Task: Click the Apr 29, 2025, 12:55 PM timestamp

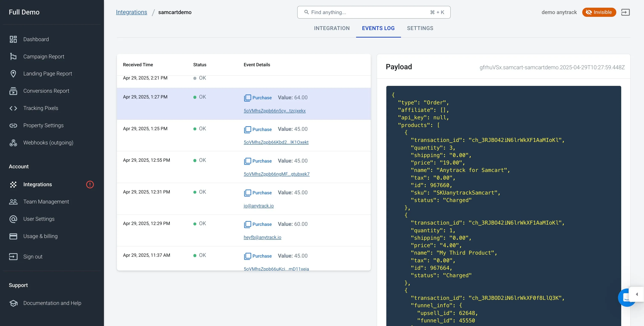Action: 146,160
